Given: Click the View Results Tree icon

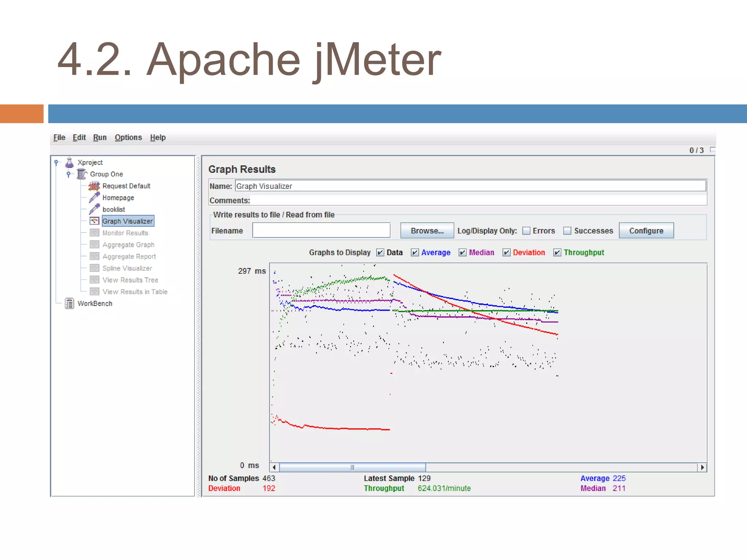Looking at the screenshot, I should tap(94, 280).
